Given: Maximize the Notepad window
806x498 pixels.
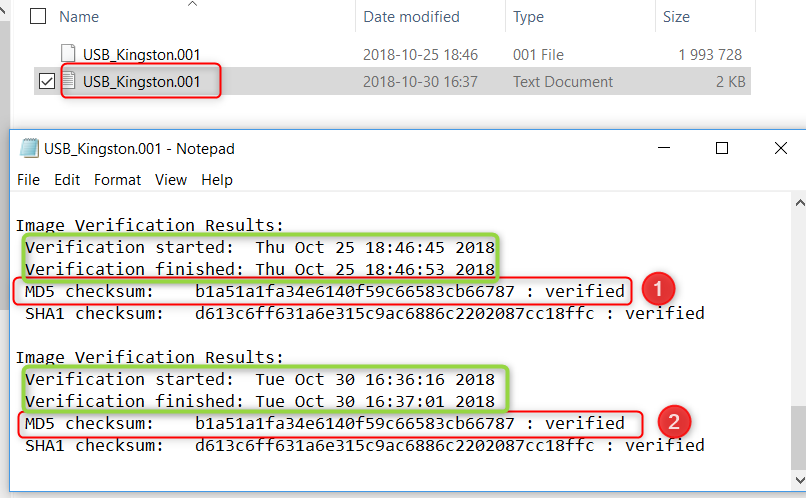Looking at the screenshot, I should 721,148.
